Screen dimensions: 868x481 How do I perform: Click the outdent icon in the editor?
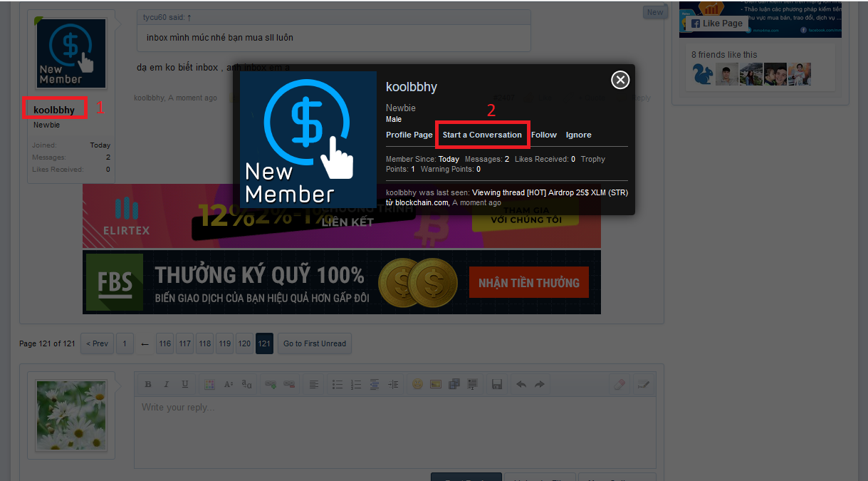[x=375, y=384]
